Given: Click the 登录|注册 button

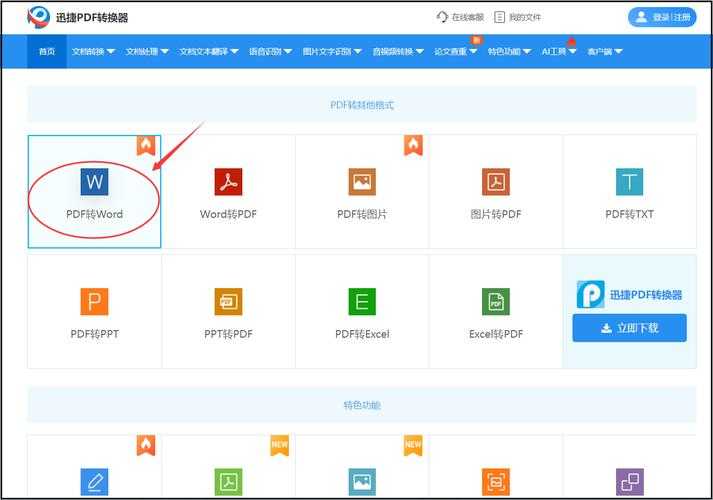Looking at the screenshot, I should (661, 17).
